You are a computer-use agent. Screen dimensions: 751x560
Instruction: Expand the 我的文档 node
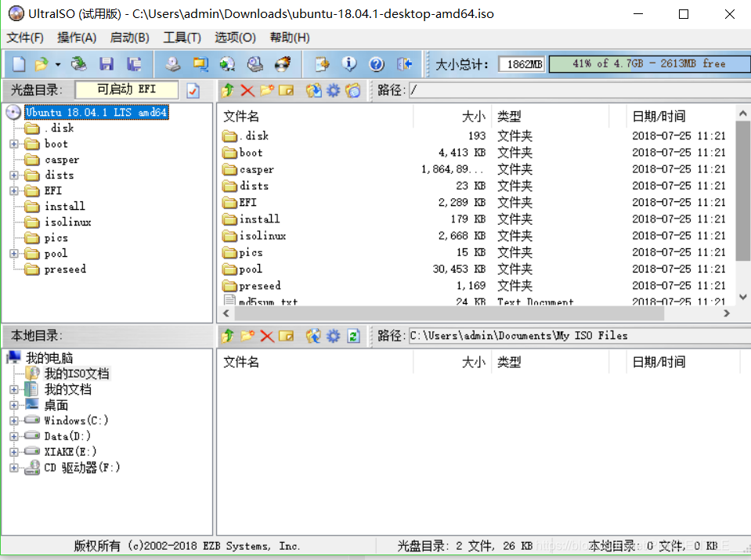tap(14, 389)
